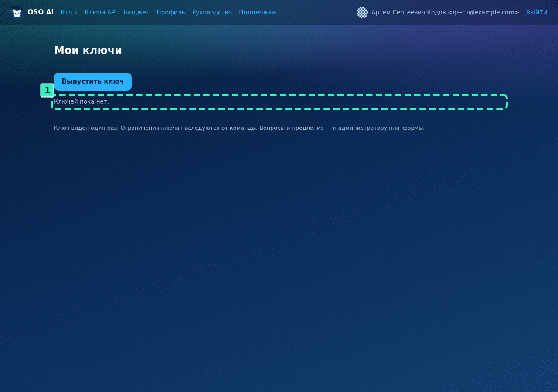This screenshot has width=558, height=392.
Task: Click the Выпустить ключ button
Action: tap(93, 81)
